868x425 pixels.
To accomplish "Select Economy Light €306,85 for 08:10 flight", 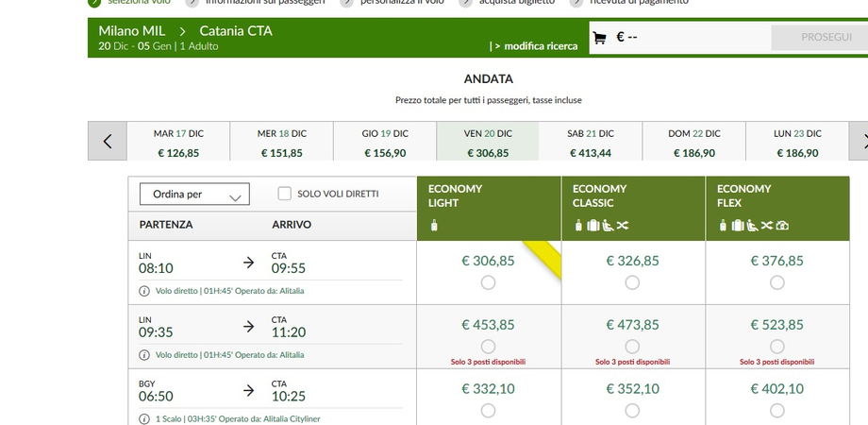I will (x=488, y=282).
